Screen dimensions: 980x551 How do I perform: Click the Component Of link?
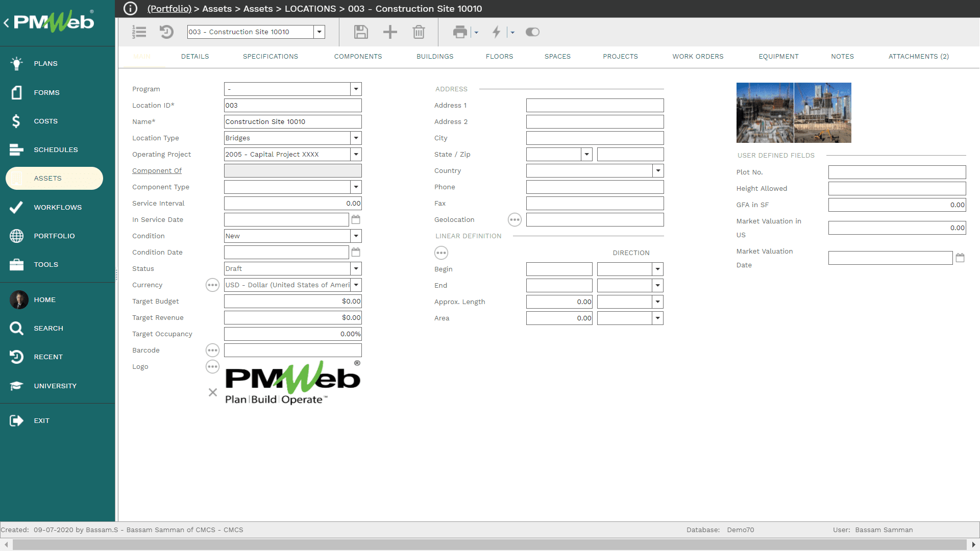click(x=157, y=171)
